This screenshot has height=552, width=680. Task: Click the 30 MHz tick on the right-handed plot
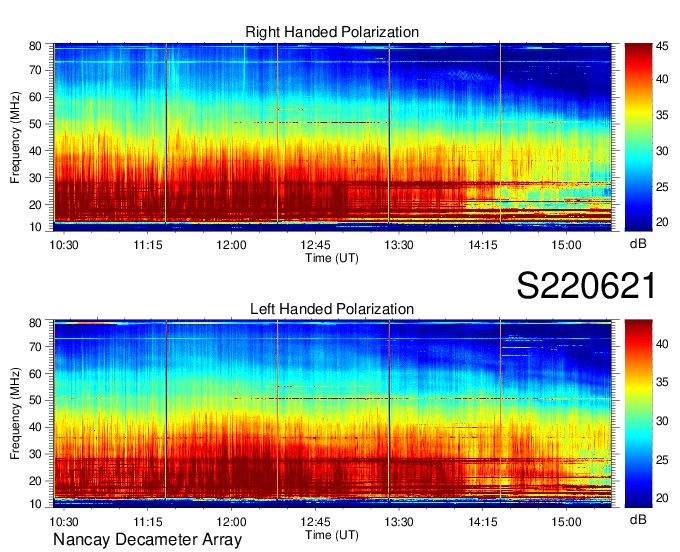pos(35,178)
